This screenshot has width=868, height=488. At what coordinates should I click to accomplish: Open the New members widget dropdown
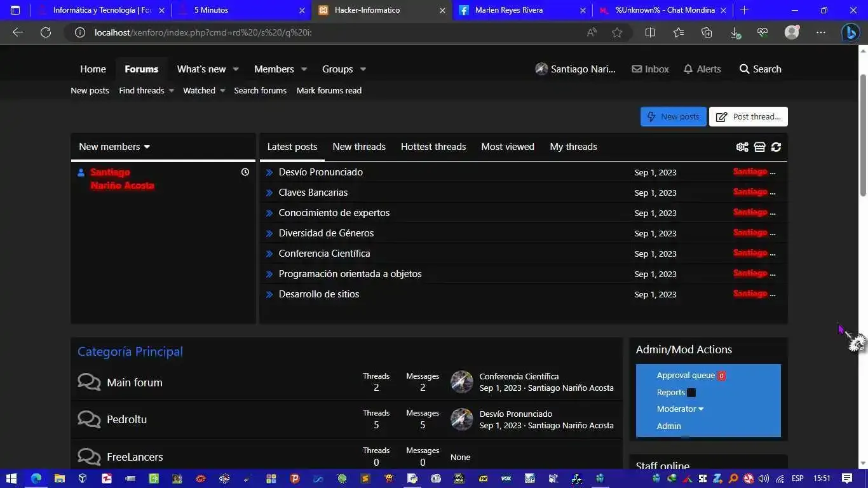[114, 147]
